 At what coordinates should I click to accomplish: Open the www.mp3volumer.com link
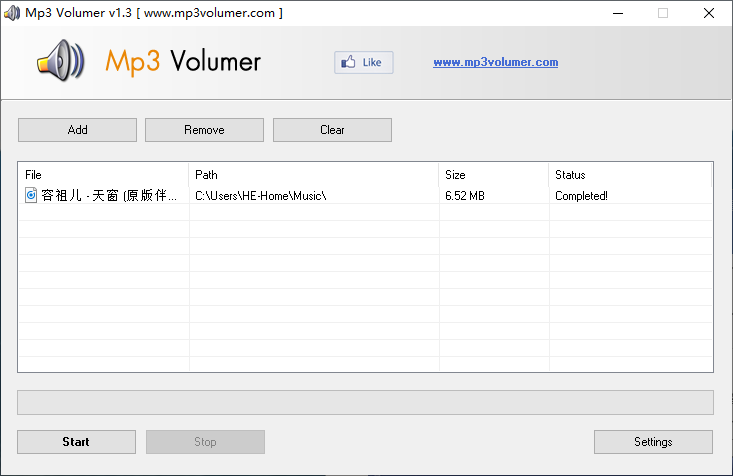[496, 62]
